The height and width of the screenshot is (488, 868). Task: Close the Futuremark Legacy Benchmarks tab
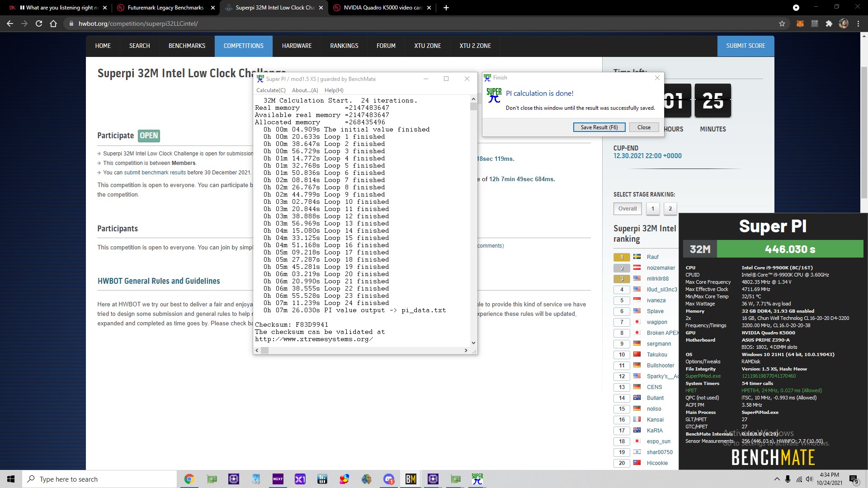[212, 8]
